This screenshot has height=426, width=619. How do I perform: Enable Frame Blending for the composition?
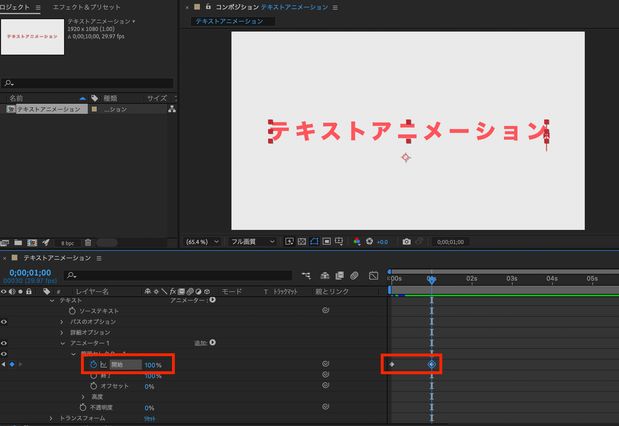(340, 276)
